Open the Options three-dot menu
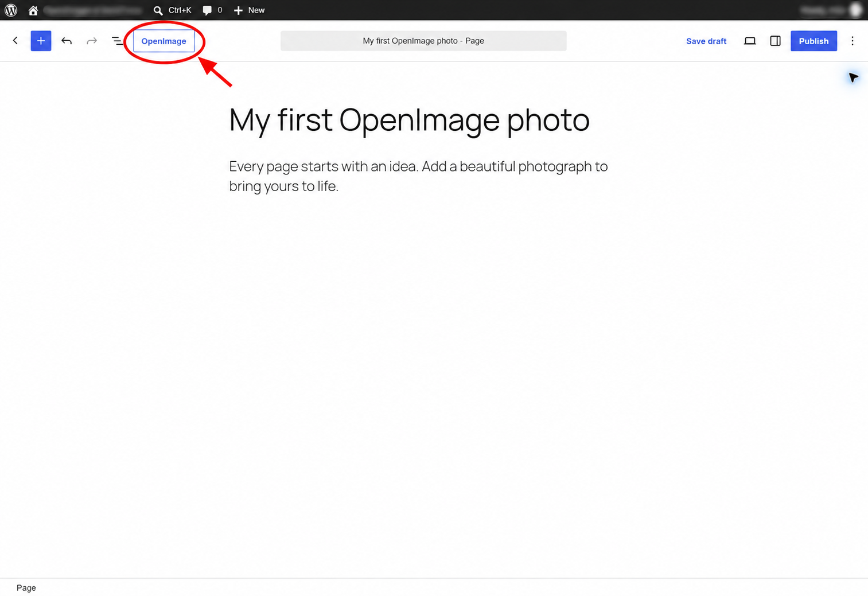This screenshot has width=868, height=596. (853, 41)
